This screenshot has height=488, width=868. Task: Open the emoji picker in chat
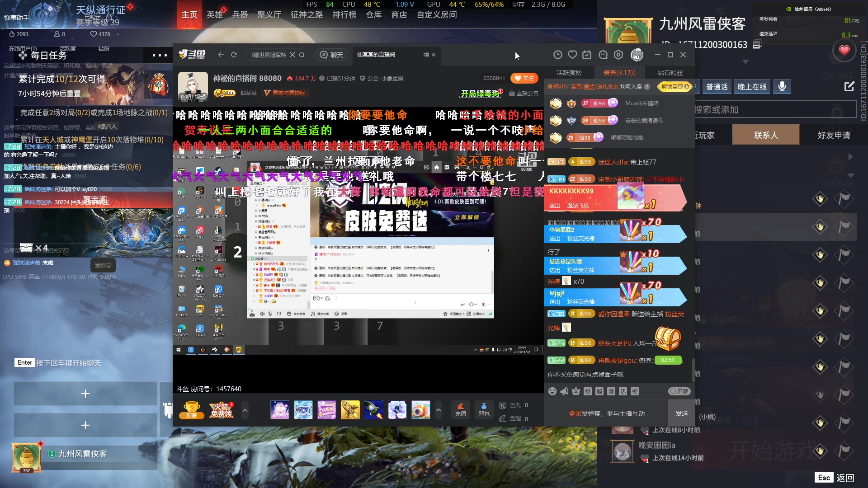coord(552,391)
